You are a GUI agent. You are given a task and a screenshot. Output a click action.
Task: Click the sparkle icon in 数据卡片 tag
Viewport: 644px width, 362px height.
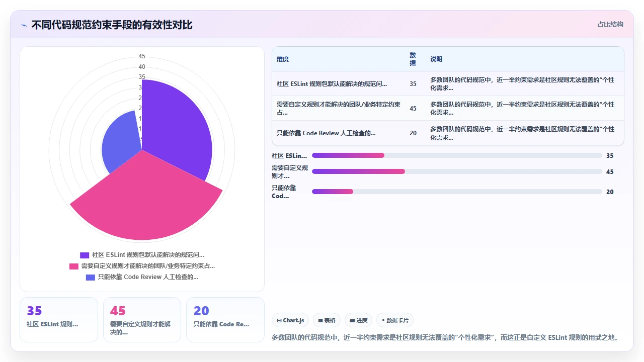pos(383,320)
